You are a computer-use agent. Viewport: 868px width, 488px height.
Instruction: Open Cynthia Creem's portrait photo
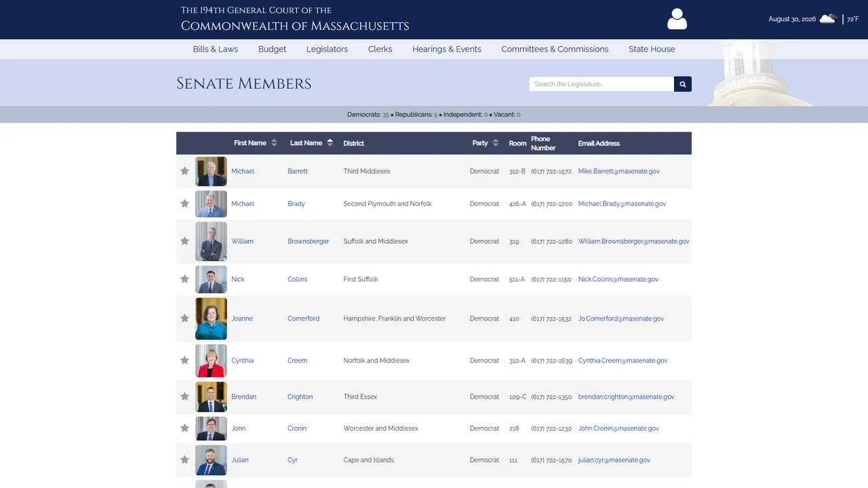click(211, 361)
